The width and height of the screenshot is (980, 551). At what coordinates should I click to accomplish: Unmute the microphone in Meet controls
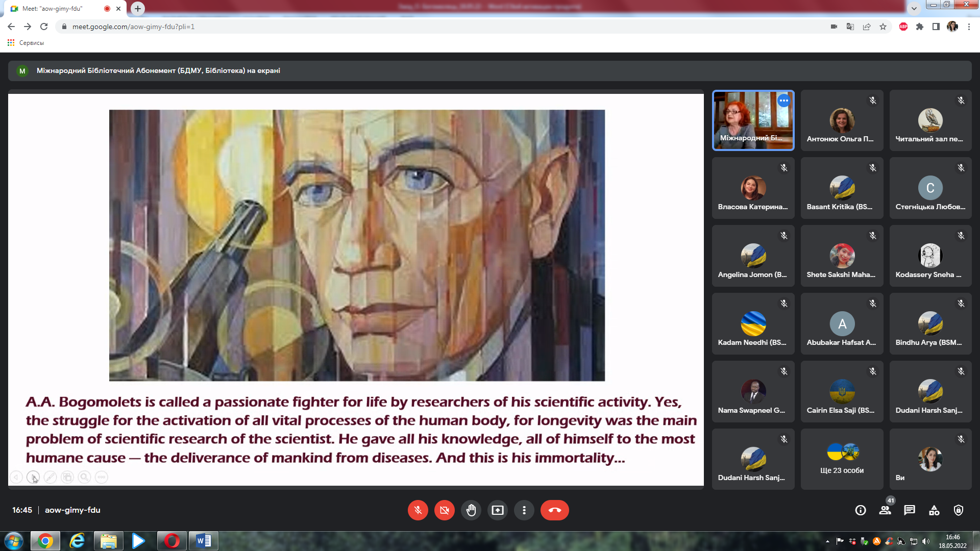(x=418, y=510)
